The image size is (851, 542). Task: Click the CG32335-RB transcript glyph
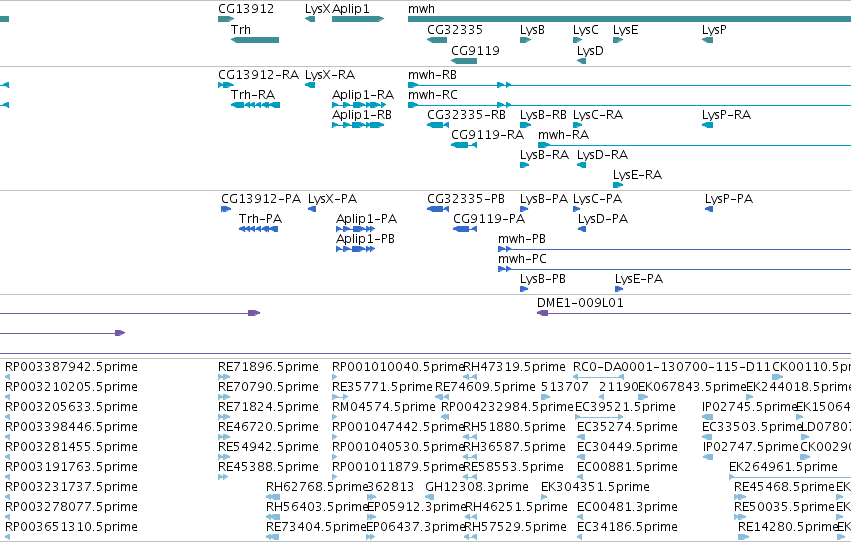point(438,125)
